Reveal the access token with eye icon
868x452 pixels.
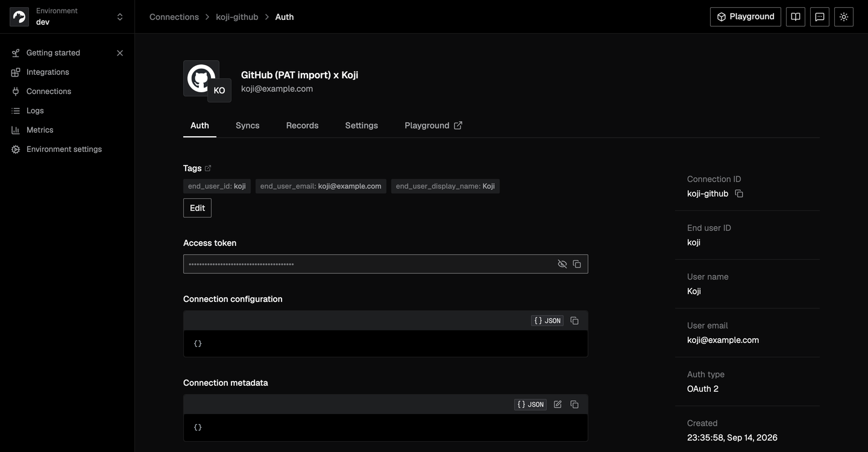click(562, 264)
